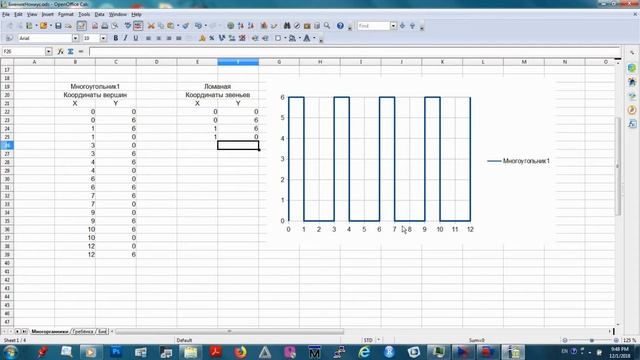
Task: Click the Font Color A icon
Action: point(307,38)
